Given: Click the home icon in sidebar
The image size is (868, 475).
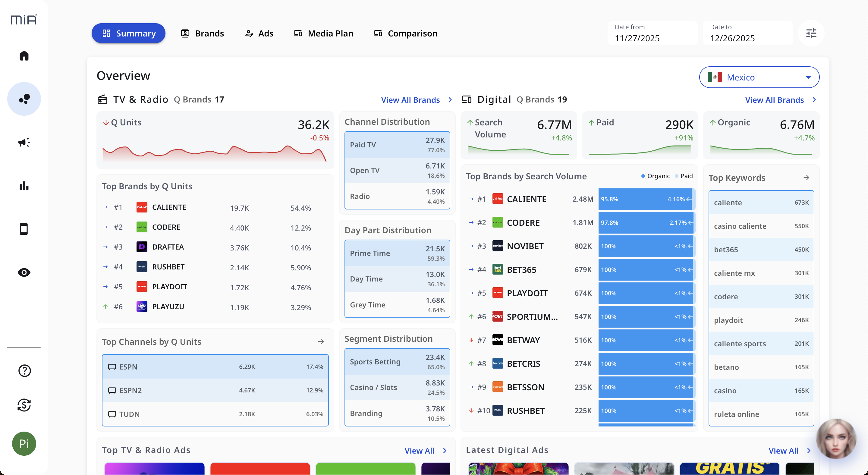Looking at the screenshot, I should (24, 55).
